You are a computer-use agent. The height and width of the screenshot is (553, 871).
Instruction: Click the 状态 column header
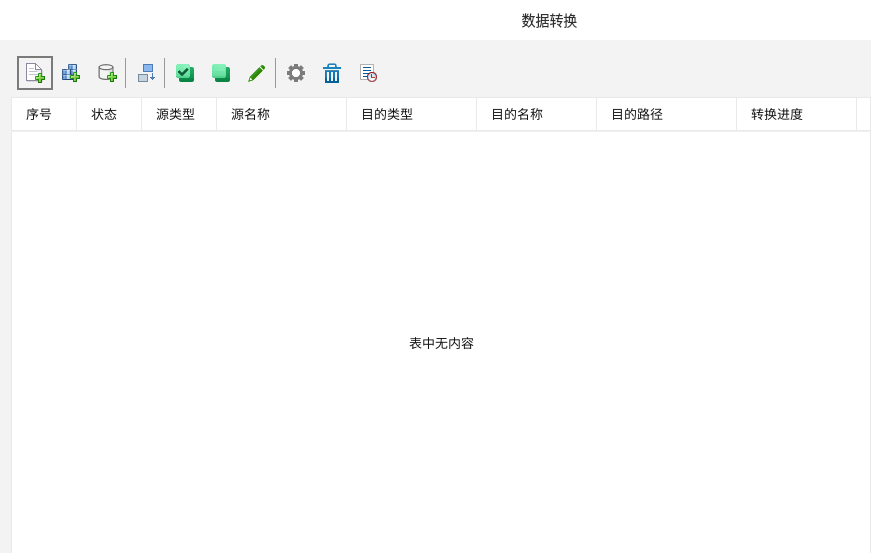(x=109, y=114)
